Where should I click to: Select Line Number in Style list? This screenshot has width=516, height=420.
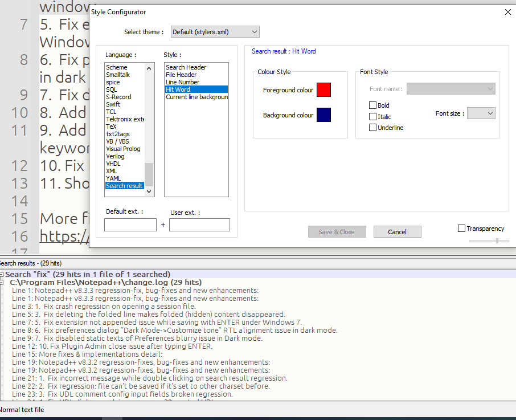[196, 82]
